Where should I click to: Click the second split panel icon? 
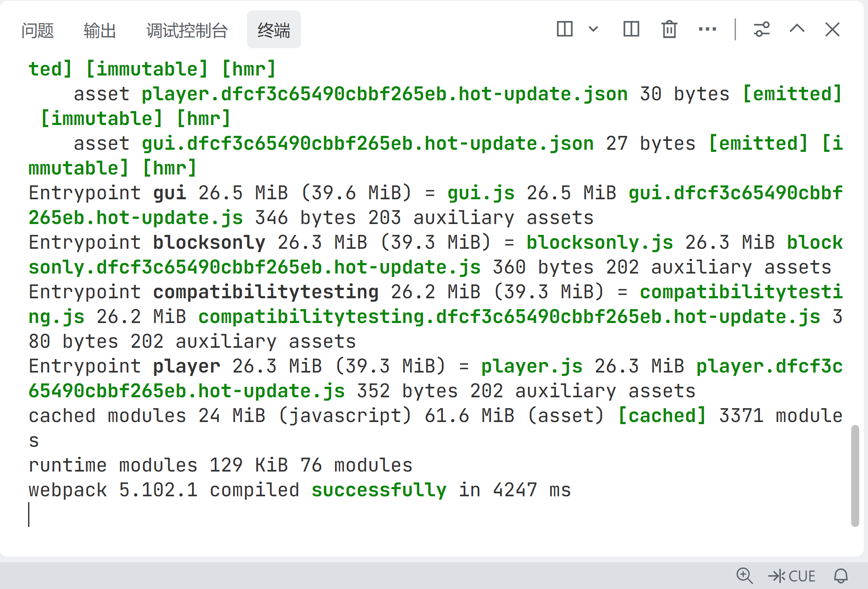[631, 29]
